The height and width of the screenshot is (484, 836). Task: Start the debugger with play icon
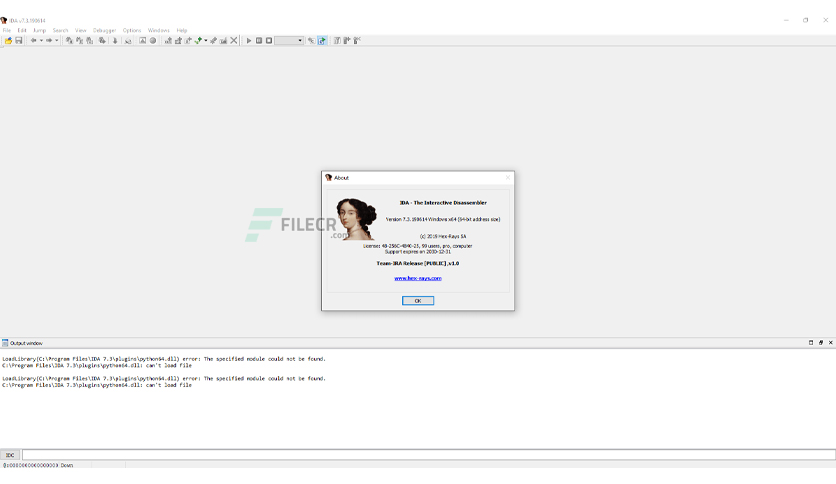point(248,41)
